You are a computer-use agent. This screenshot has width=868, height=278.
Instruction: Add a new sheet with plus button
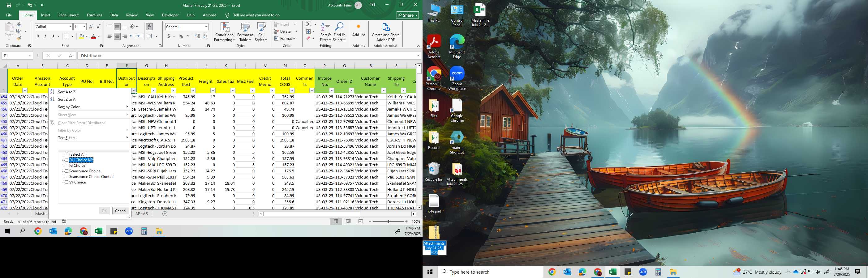(x=165, y=214)
